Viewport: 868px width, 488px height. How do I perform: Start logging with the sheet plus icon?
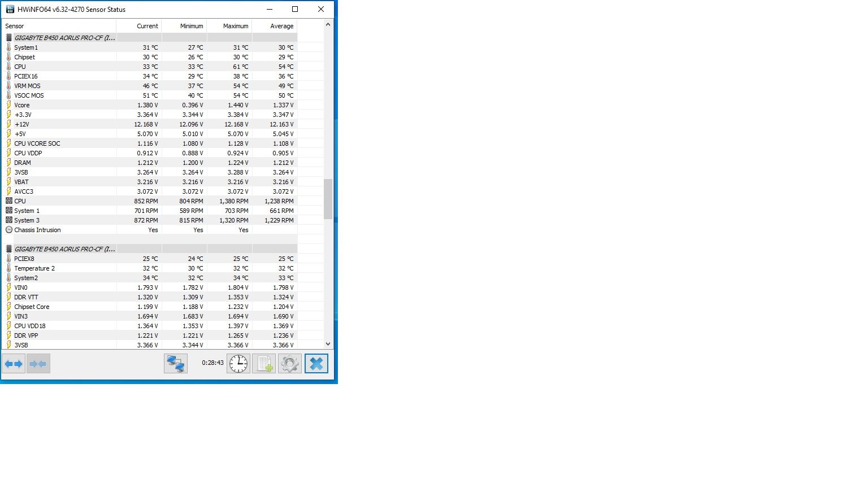(x=264, y=363)
